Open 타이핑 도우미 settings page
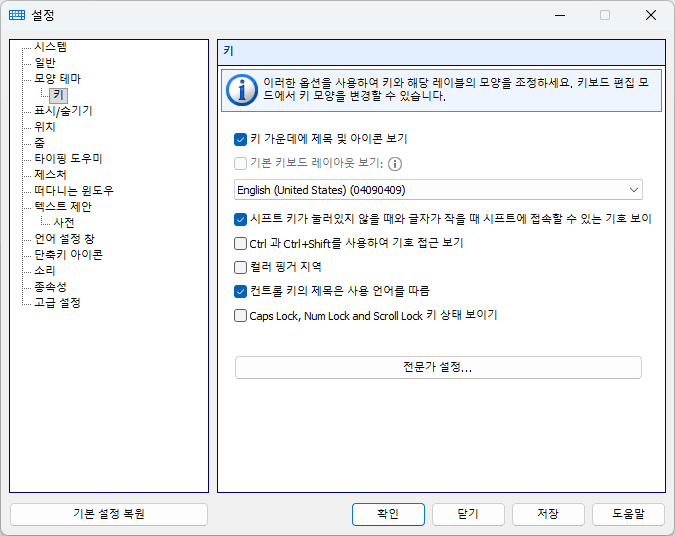This screenshot has height=536, width=675. [68, 159]
